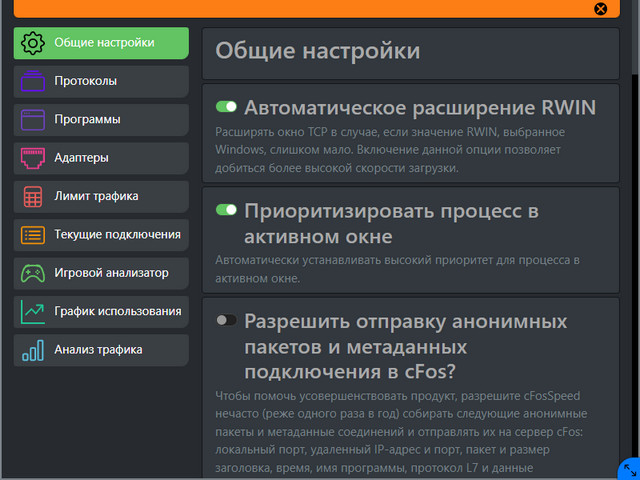
Task: Turn off Приоритизировать процесс в активном окне
Action: point(227,210)
